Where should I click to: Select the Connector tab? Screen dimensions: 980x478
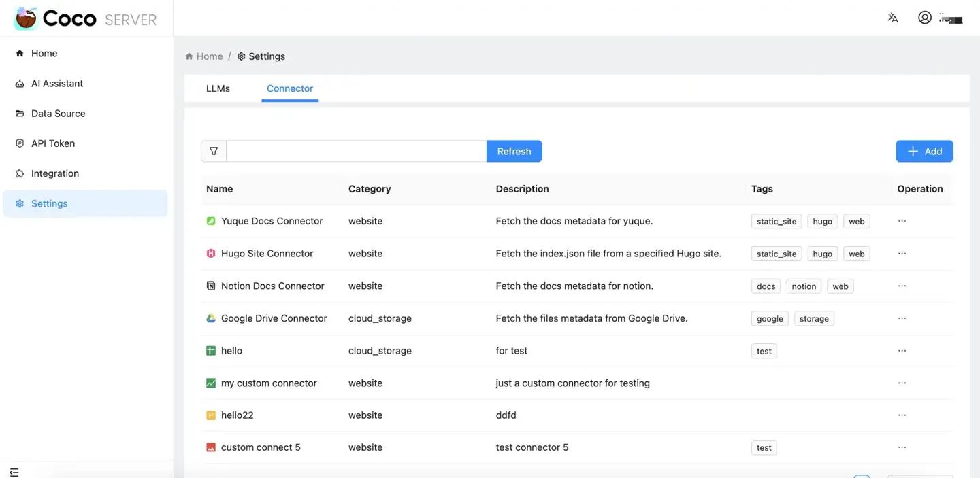(290, 88)
